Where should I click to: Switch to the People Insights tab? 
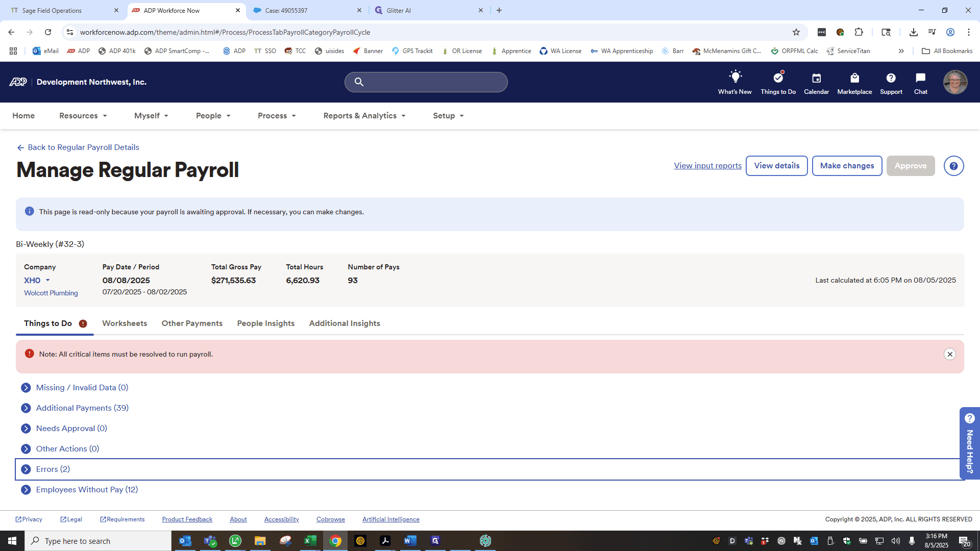pyautogui.click(x=265, y=323)
